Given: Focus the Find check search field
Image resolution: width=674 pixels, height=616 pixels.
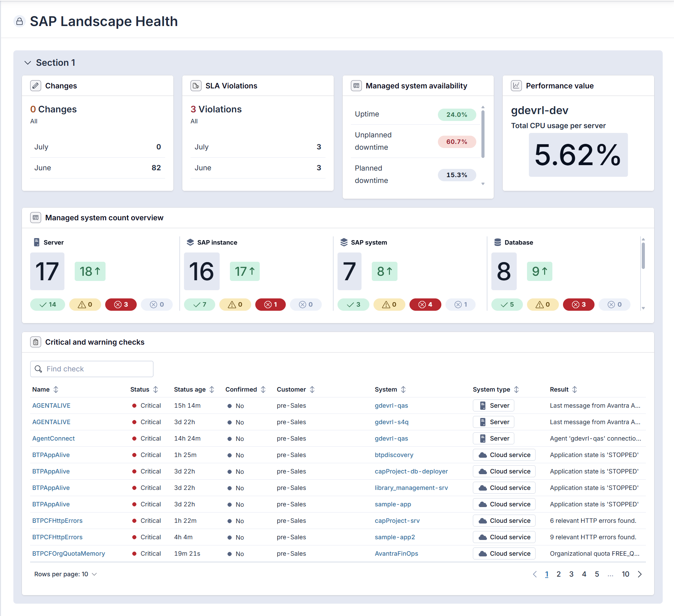Looking at the screenshot, I should point(92,369).
